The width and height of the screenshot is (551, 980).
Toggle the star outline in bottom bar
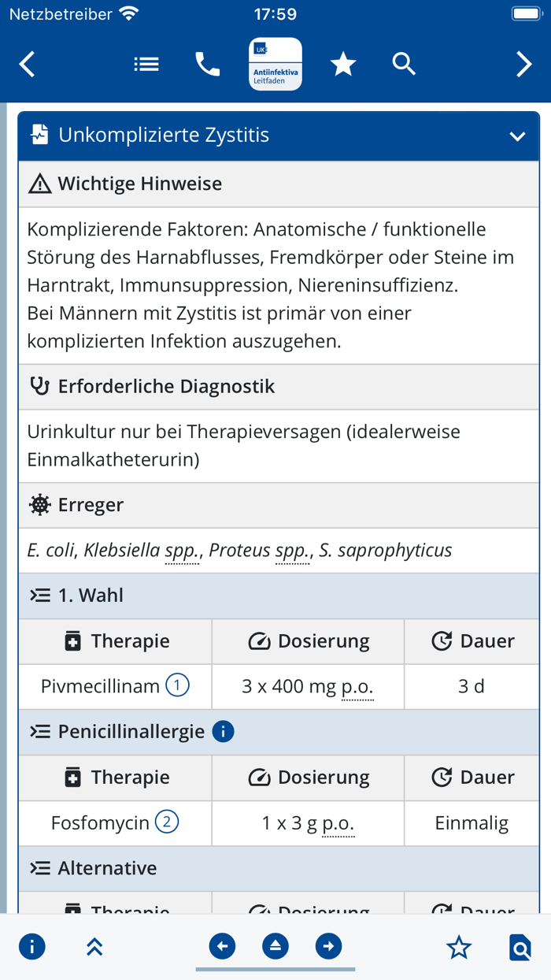click(459, 946)
